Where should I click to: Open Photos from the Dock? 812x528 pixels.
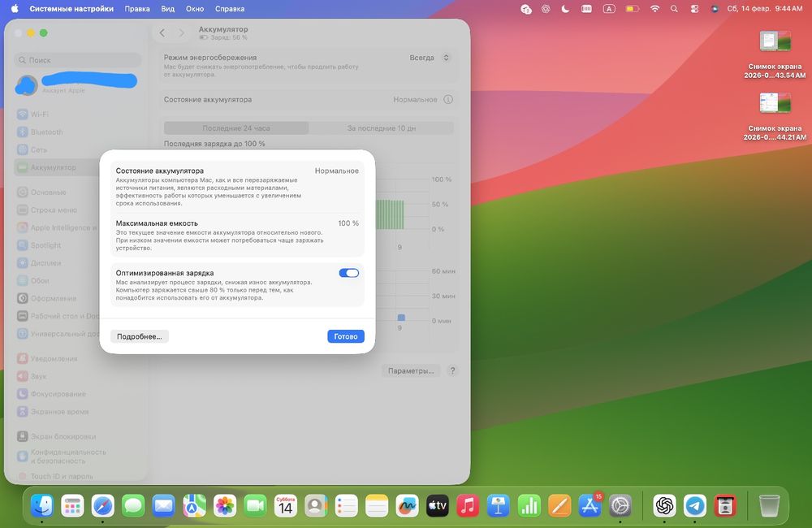point(225,505)
